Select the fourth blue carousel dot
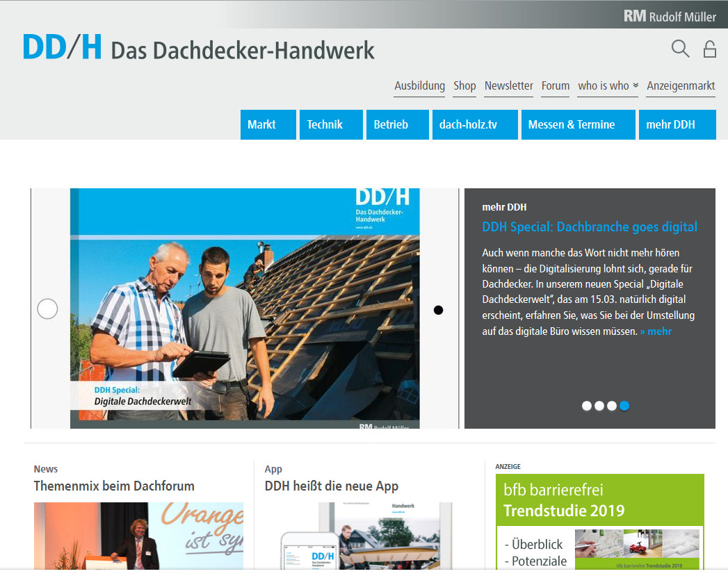The height and width of the screenshot is (576, 728). click(624, 406)
